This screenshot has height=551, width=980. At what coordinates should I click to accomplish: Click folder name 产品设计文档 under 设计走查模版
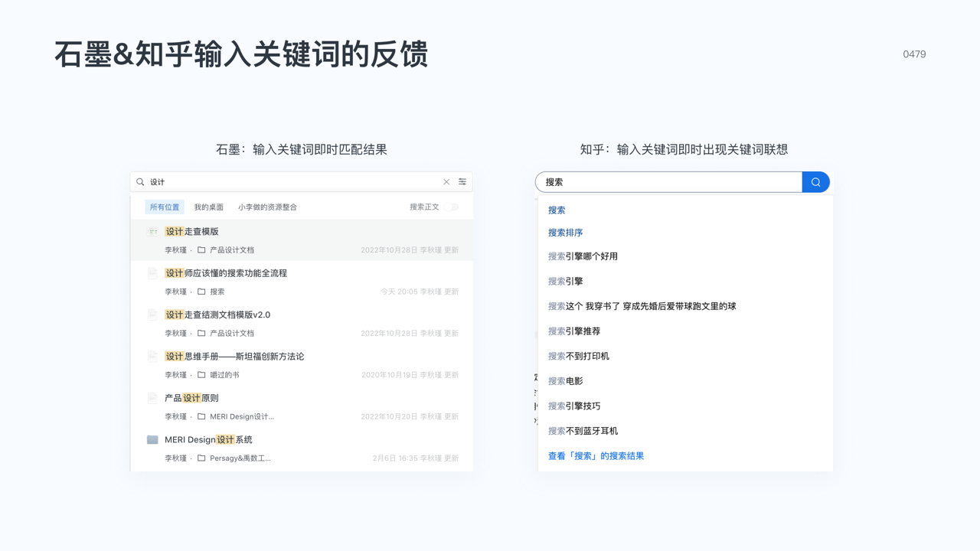(232, 250)
